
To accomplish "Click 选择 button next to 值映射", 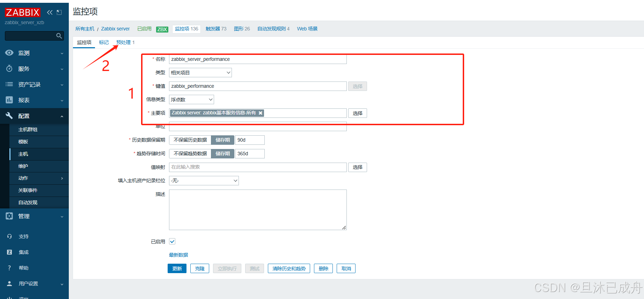I will click(358, 167).
